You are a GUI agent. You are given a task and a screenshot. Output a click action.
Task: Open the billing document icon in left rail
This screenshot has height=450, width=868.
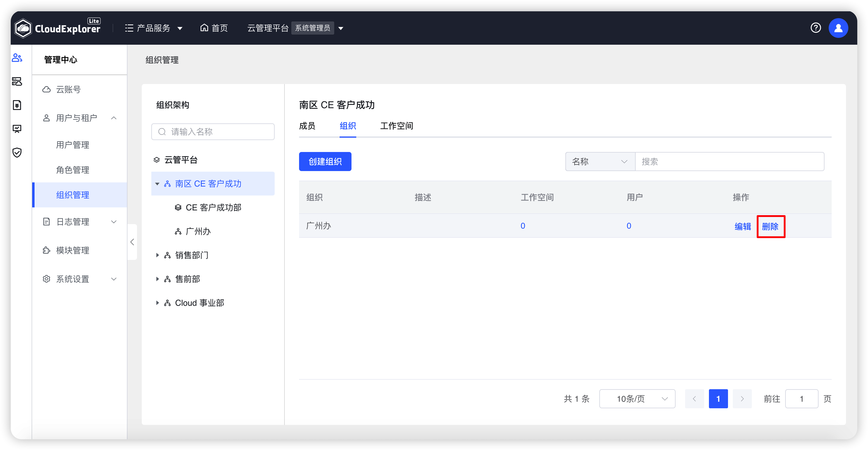pyautogui.click(x=17, y=105)
